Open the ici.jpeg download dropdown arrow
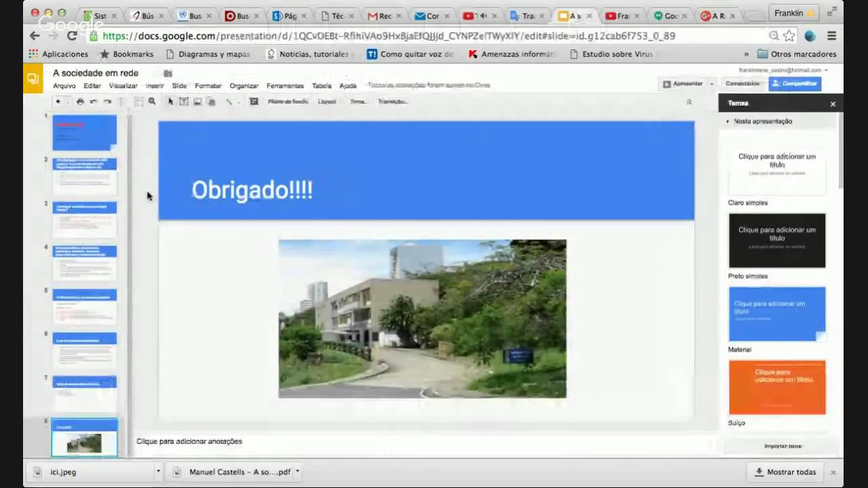 [x=158, y=472]
